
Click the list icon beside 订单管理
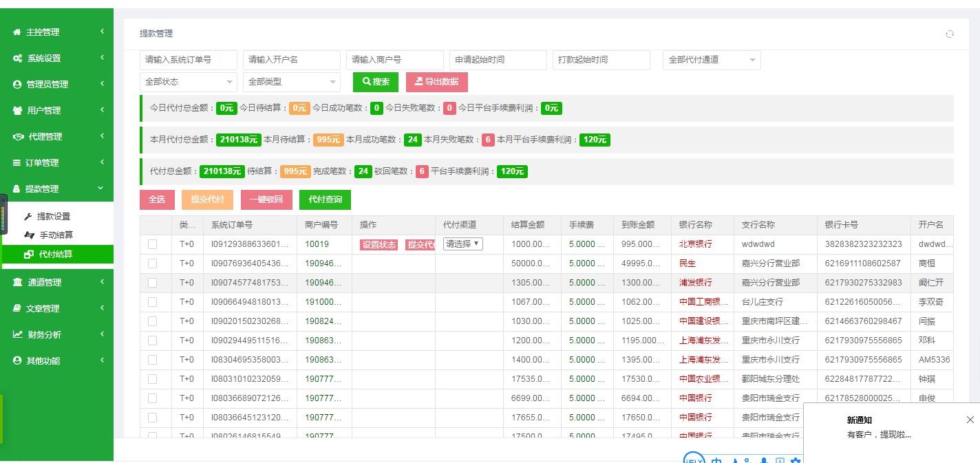click(x=17, y=163)
